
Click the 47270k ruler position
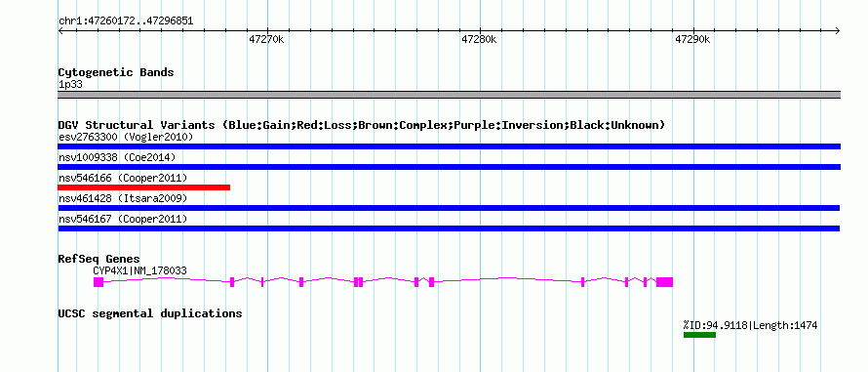tap(267, 39)
